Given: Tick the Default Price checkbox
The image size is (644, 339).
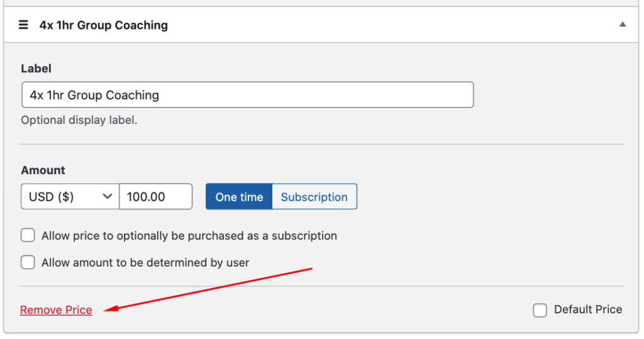Looking at the screenshot, I should click(540, 310).
